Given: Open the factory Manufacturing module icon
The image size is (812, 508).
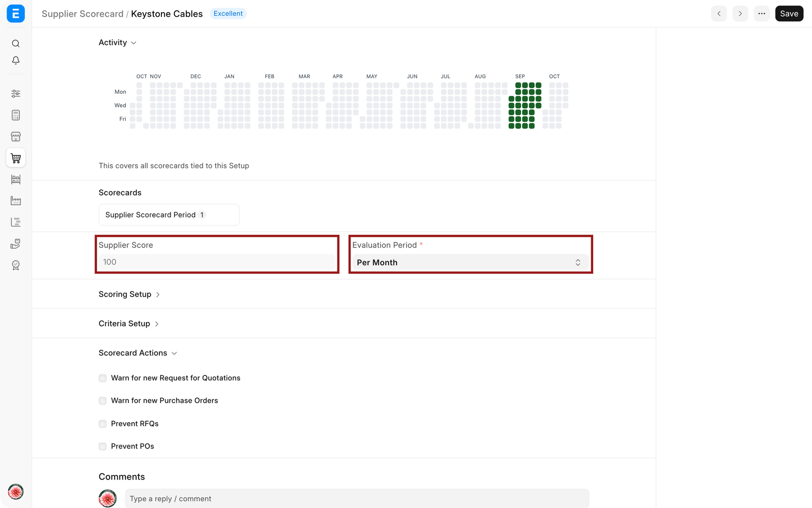Looking at the screenshot, I should pos(16,201).
